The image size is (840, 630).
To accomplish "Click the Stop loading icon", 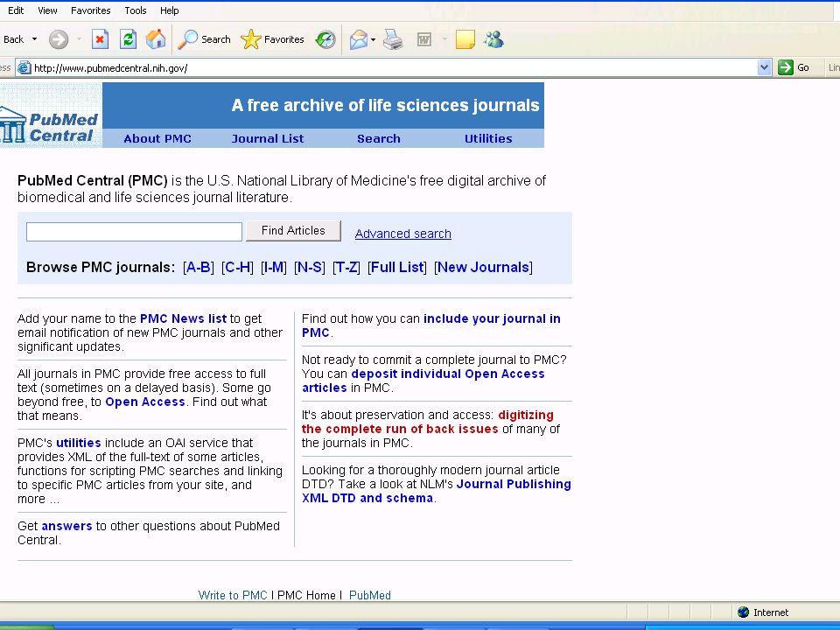I will (x=100, y=39).
